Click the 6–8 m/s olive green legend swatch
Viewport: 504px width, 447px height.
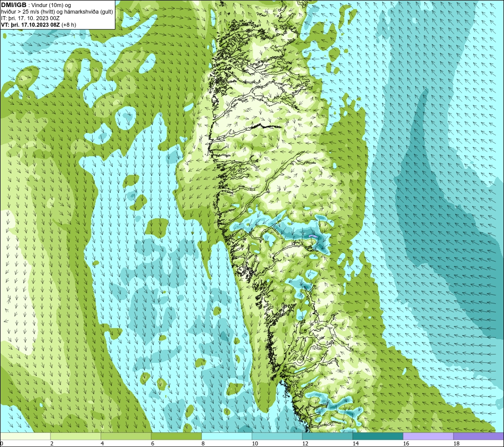click(176, 436)
